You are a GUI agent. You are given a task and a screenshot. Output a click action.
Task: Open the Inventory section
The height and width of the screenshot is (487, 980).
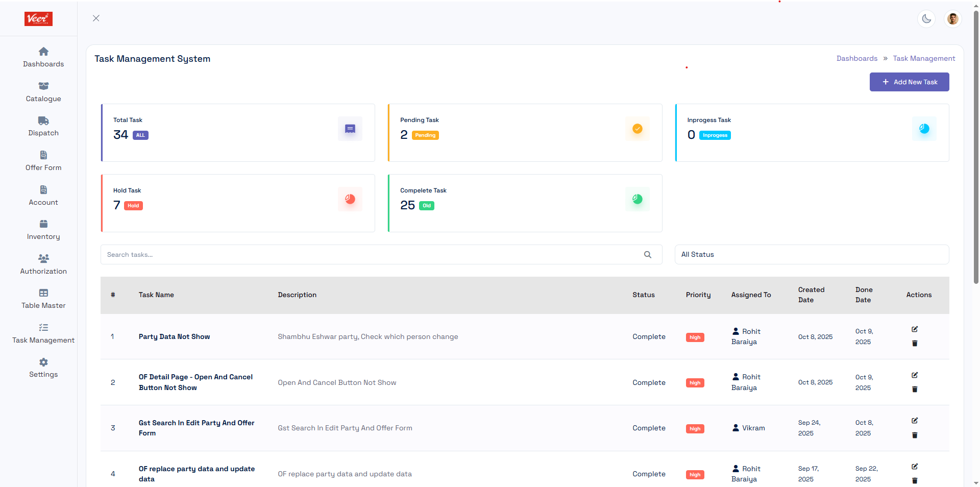[x=43, y=229]
